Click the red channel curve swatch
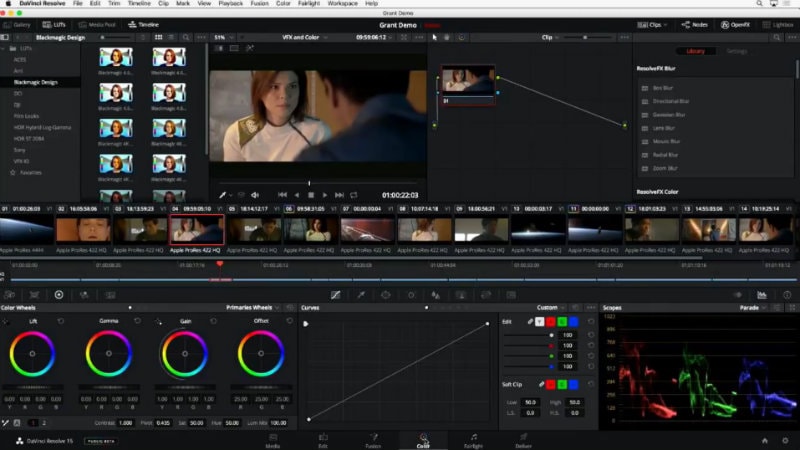Screen dimensions: 800x450 tap(550, 322)
